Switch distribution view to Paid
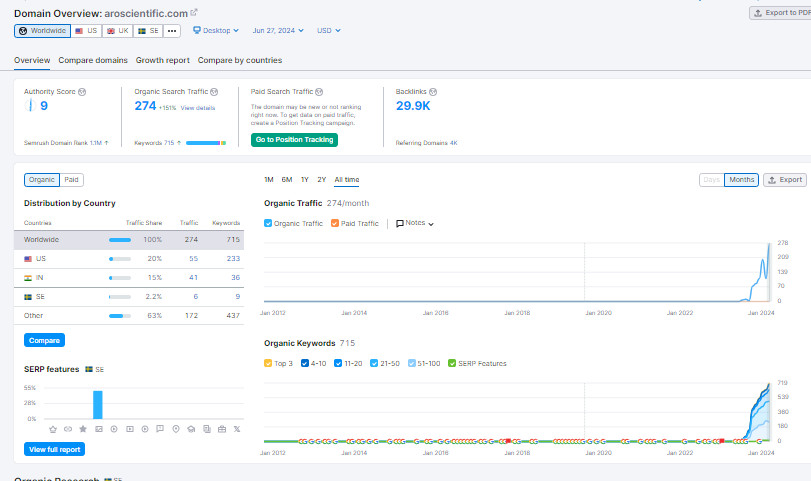The width and height of the screenshot is (811, 481). [x=71, y=179]
